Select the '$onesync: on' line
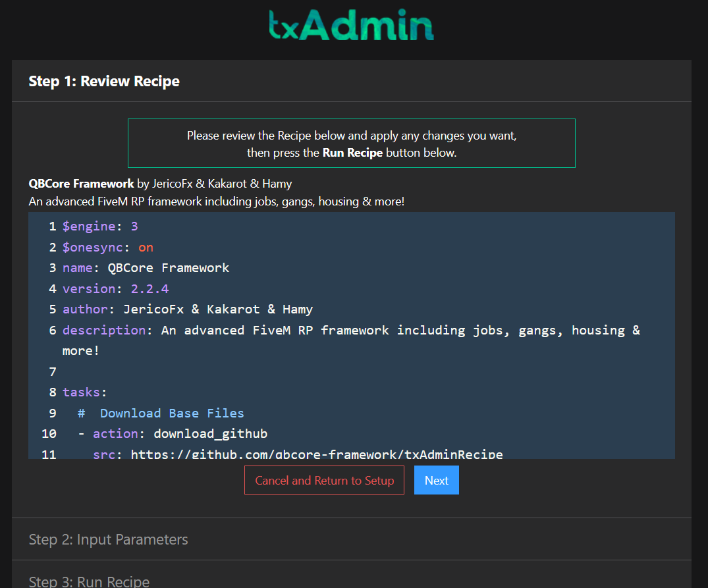The height and width of the screenshot is (588, 708). 108,248
